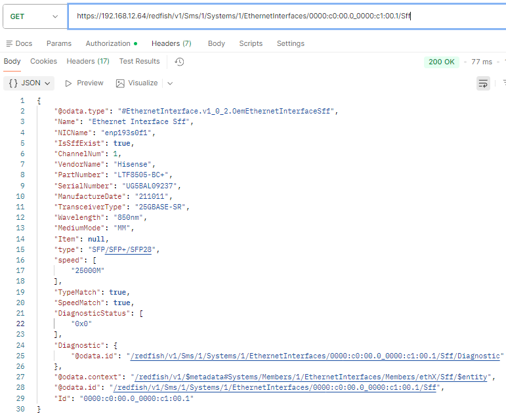View the Test Results tab

click(x=139, y=61)
